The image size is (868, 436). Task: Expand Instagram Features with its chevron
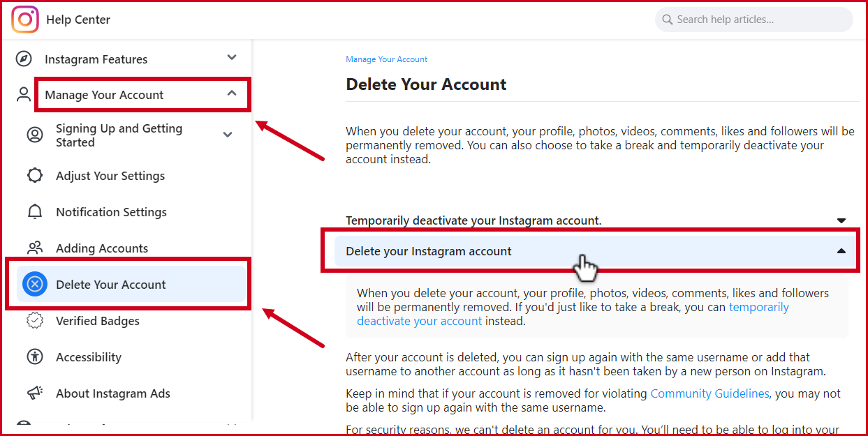[232, 58]
